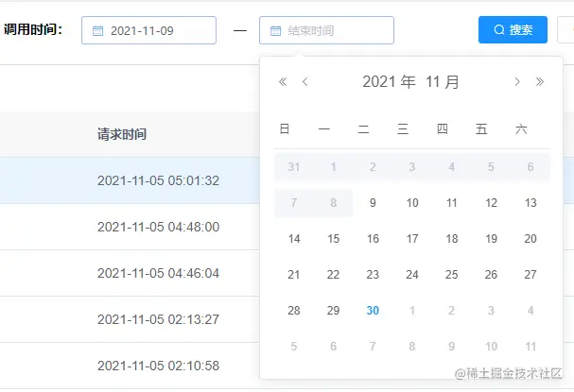Pick date 15 in the calendar

pos(333,239)
